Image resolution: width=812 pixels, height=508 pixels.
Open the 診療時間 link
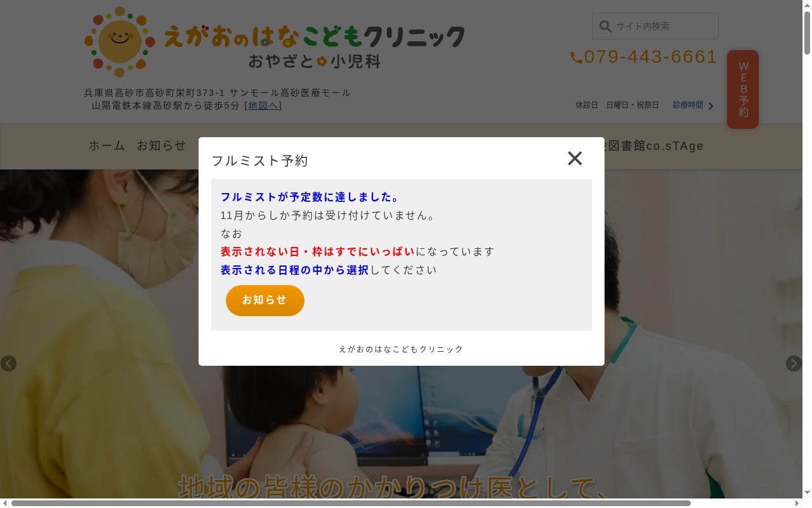[x=688, y=105]
